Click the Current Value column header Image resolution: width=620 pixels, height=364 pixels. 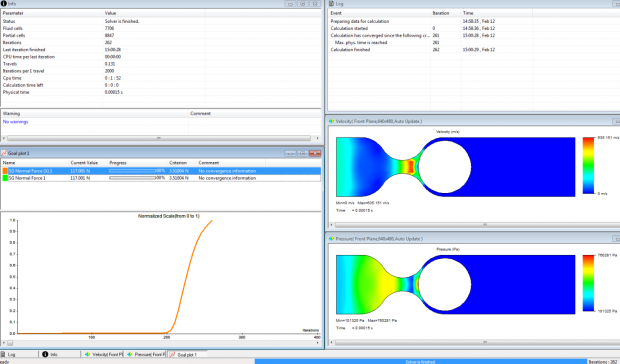[x=84, y=162]
